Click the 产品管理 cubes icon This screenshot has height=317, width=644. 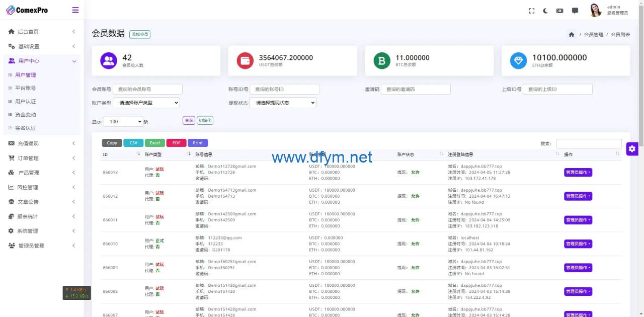(12, 173)
